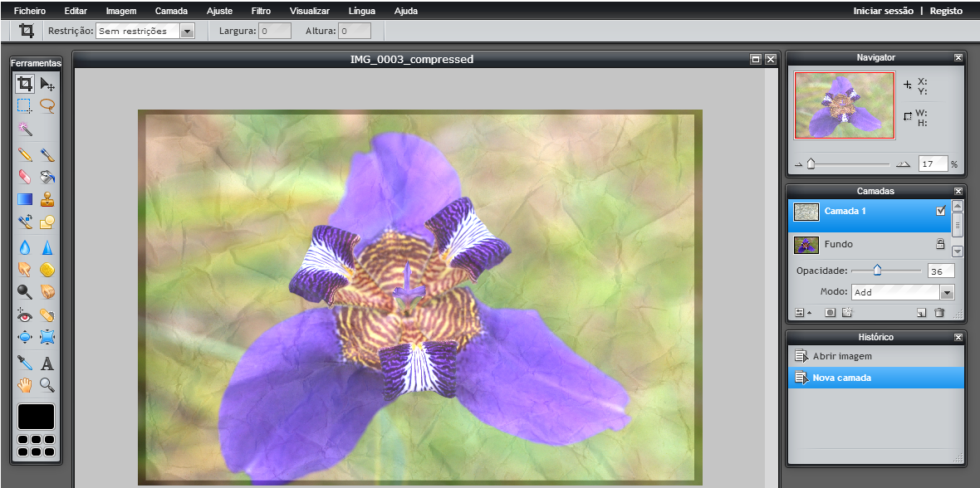Screen dimensions: 980x488
Task: Select the rectangular Marquee tool
Action: pyautogui.click(x=25, y=105)
